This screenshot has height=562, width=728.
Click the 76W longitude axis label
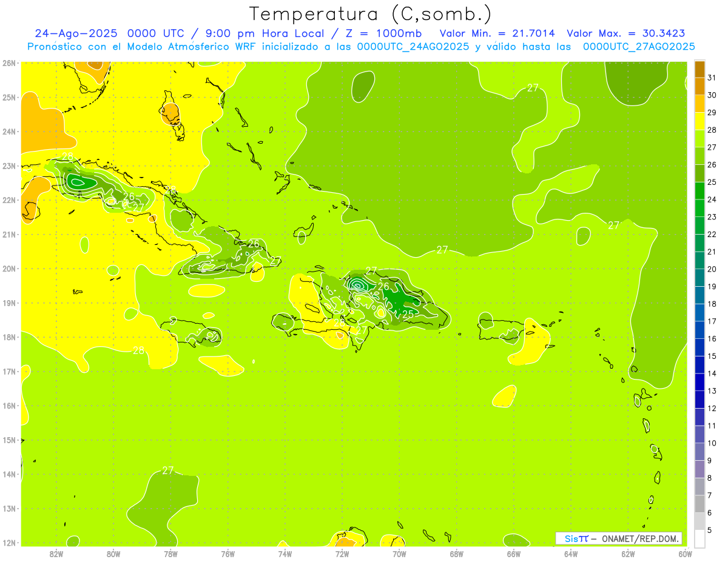(x=228, y=554)
